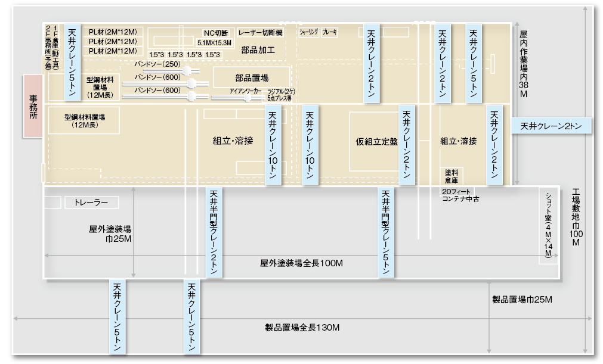
Task: Click the 20フィートコンテナ中古 label
Action: (x=460, y=195)
